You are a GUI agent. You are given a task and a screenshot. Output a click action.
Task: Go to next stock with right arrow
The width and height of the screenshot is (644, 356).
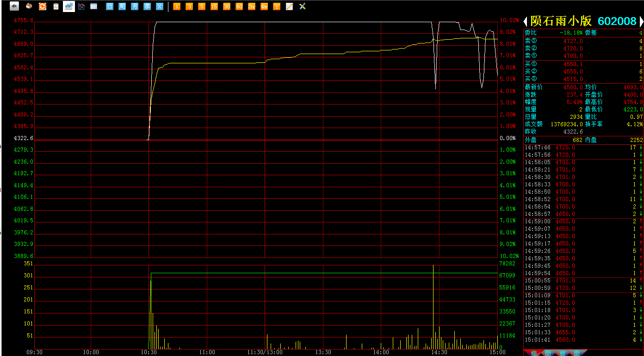point(641,21)
